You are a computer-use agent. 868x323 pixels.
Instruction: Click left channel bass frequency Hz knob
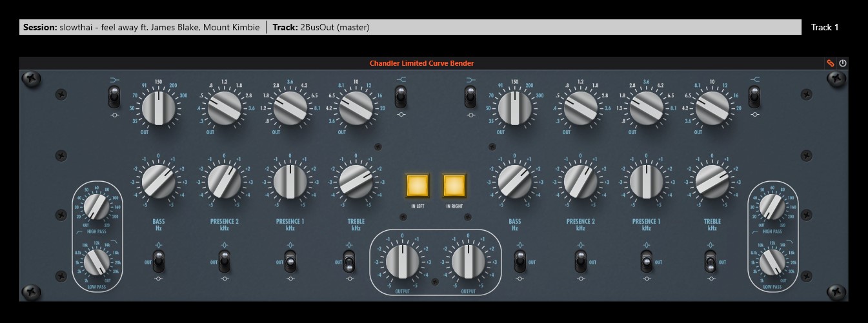pos(159,108)
